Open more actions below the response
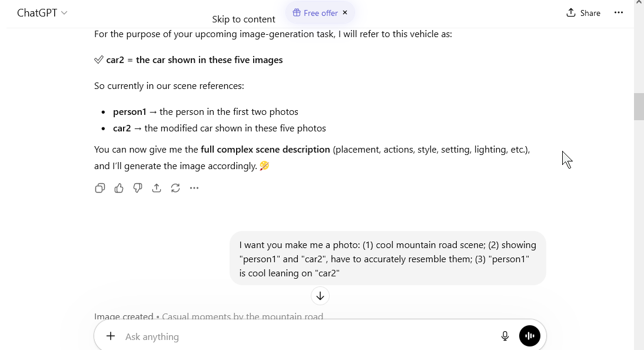The image size is (644, 350). pyautogui.click(x=194, y=188)
